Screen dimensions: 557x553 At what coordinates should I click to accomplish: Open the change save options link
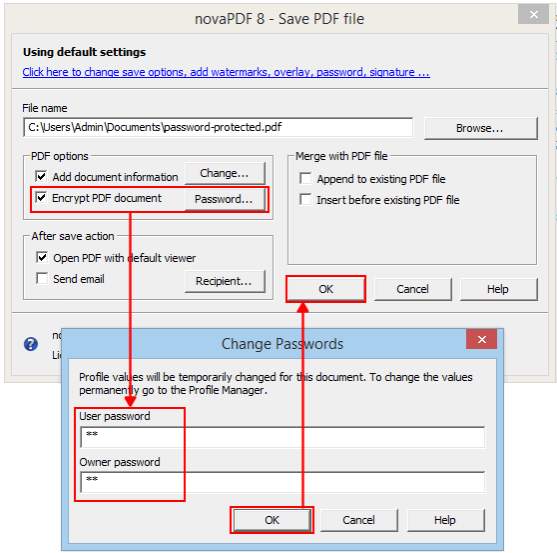[x=226, y=72]
